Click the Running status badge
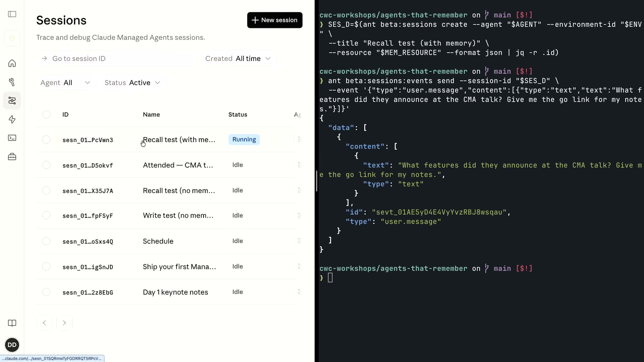644x362 pixels. coord(244,139)
